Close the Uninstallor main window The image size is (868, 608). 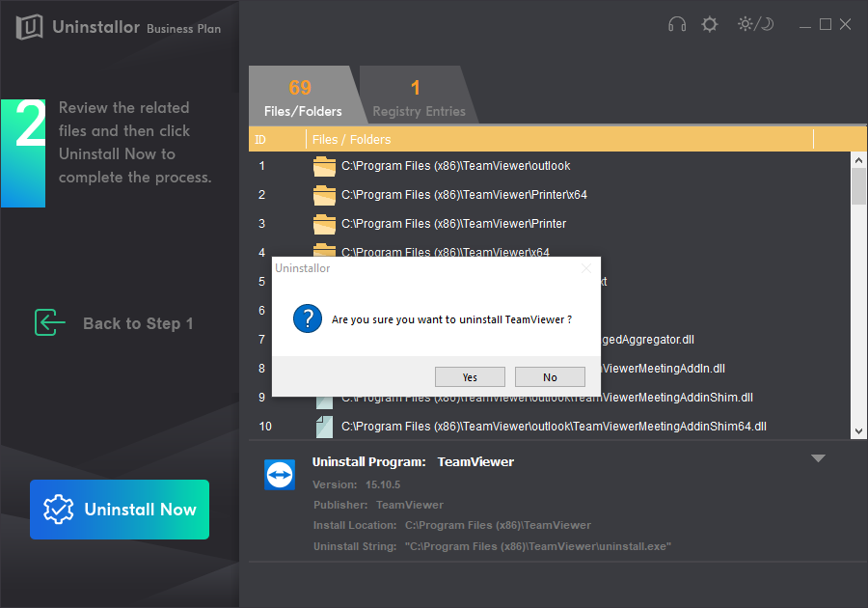845,24
